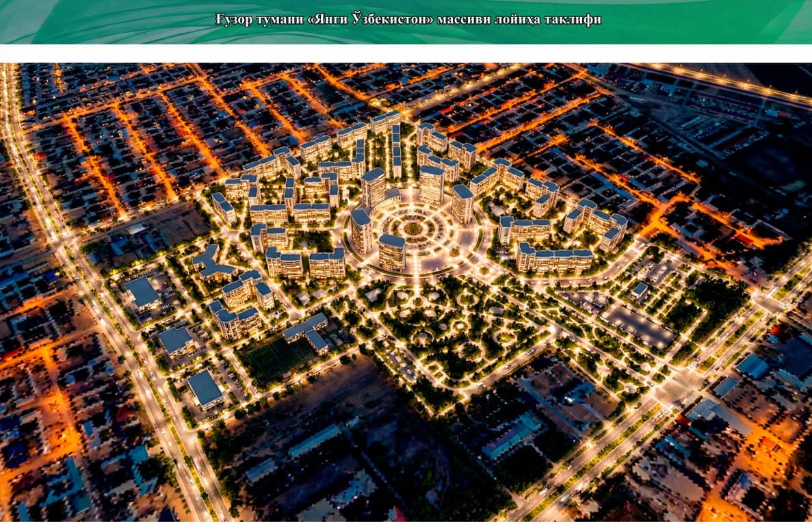Select the long apartment block right of the plaza

pos(554,259)
